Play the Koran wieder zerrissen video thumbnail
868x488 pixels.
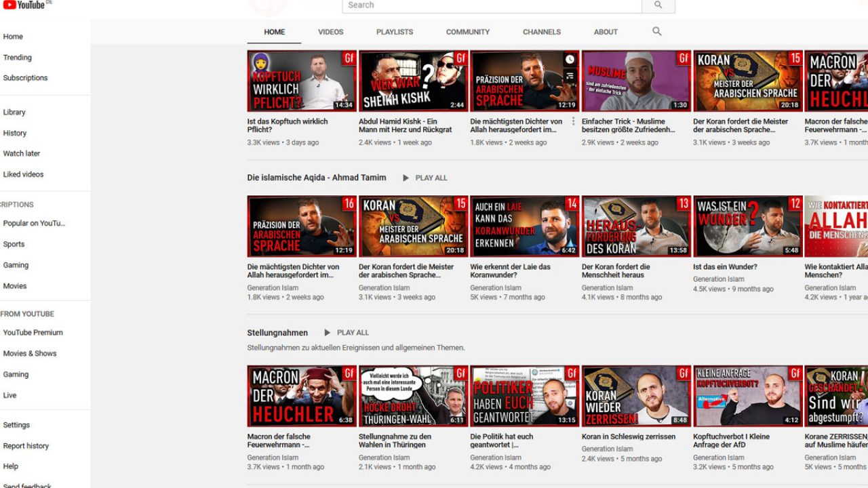coord(635,396)
